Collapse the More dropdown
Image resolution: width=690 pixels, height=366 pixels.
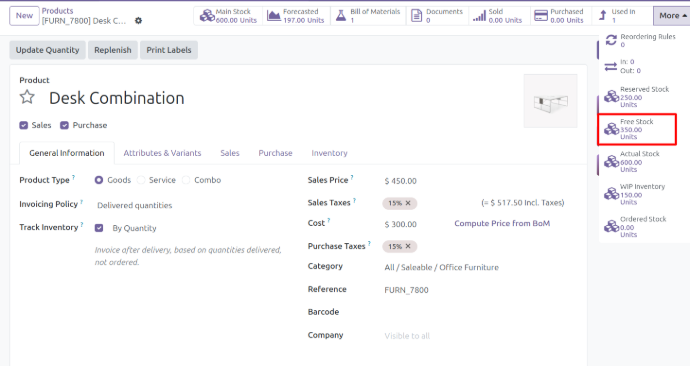tap(672, 16)
